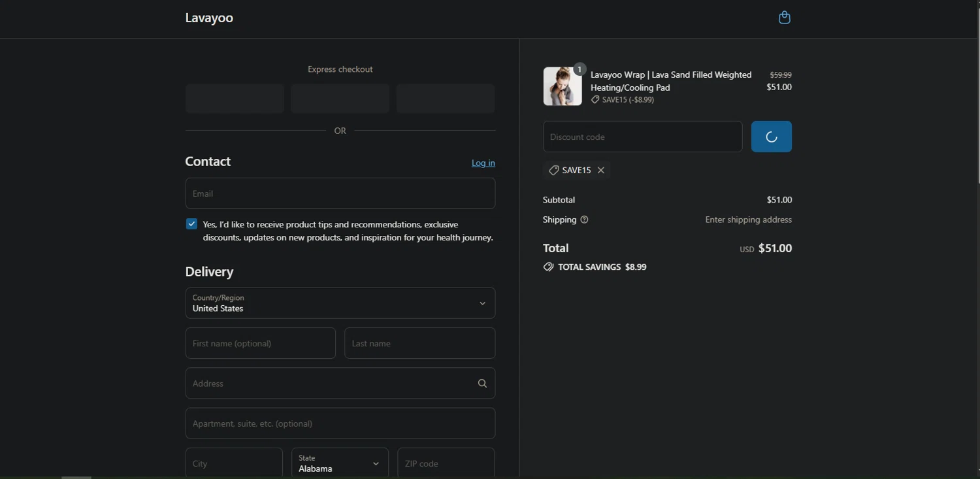This screenshot has height=479, width=980.
Task: Click the shipping help question mark icon
Action: (x=584, y=220)
